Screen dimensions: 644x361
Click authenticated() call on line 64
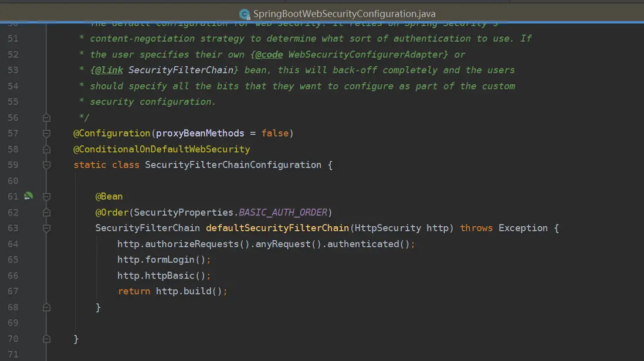pos(368,244)
